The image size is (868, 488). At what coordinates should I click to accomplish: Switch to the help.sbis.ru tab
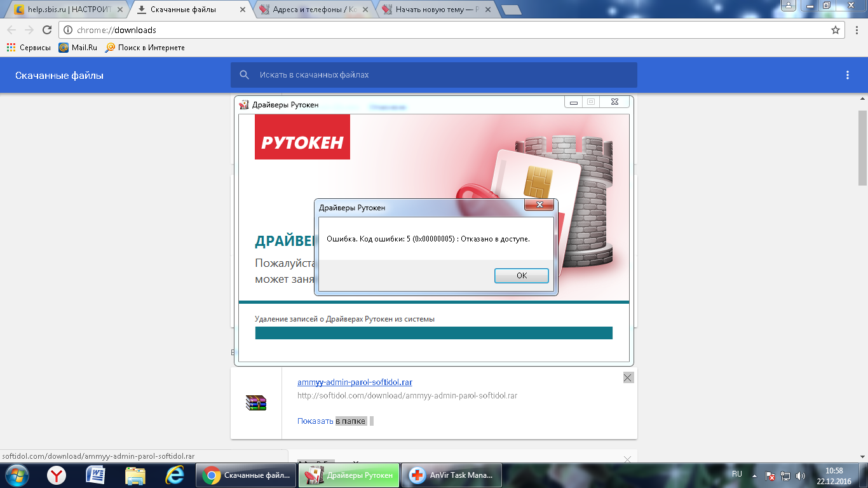[x=64, y=10]
